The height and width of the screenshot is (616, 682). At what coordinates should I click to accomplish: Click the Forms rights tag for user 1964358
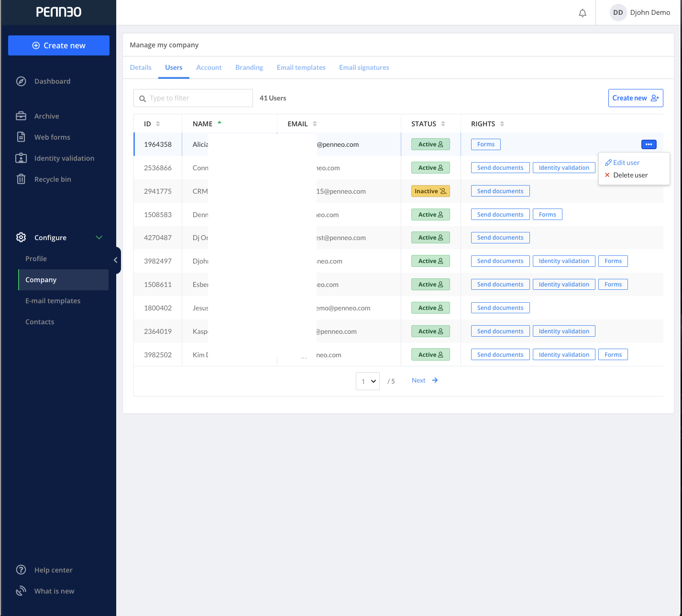[x=486, y=144]
